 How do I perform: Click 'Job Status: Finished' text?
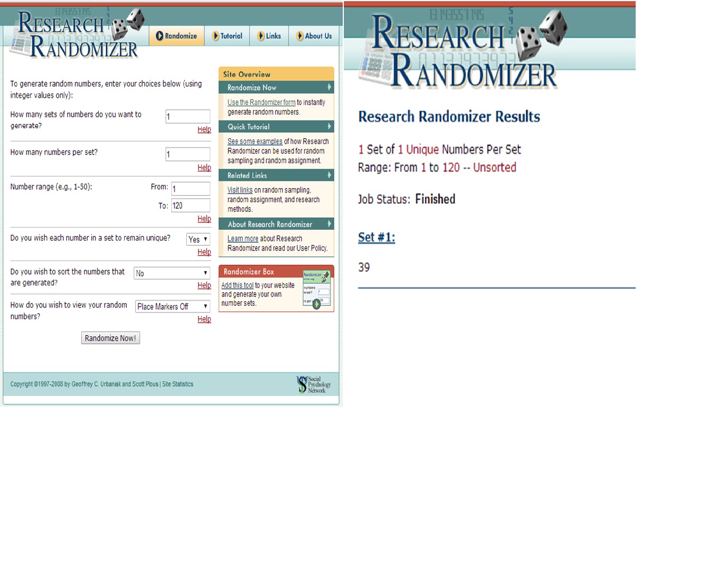pyautogui.click(x=407, y=199)
